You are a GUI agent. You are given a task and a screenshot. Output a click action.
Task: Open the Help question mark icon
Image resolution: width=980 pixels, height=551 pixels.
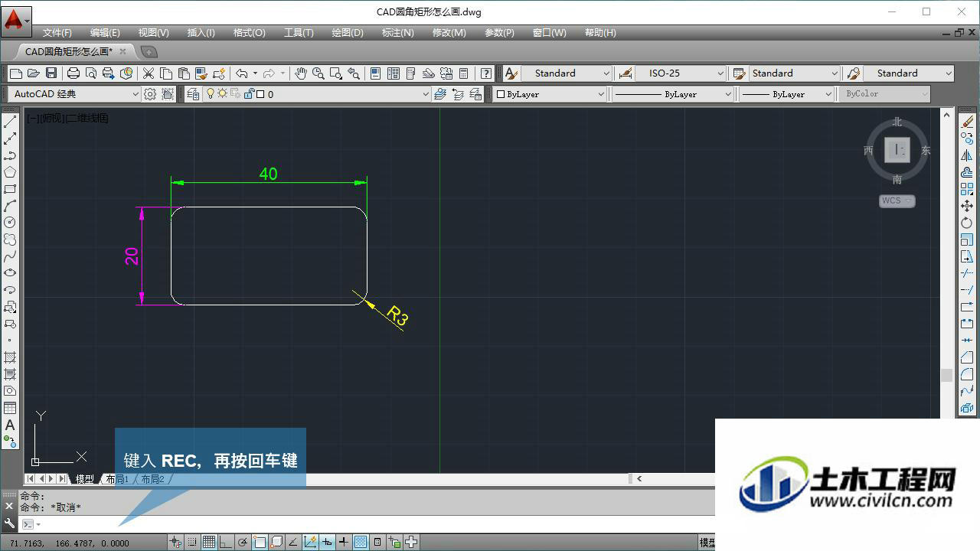pos(486,73)
